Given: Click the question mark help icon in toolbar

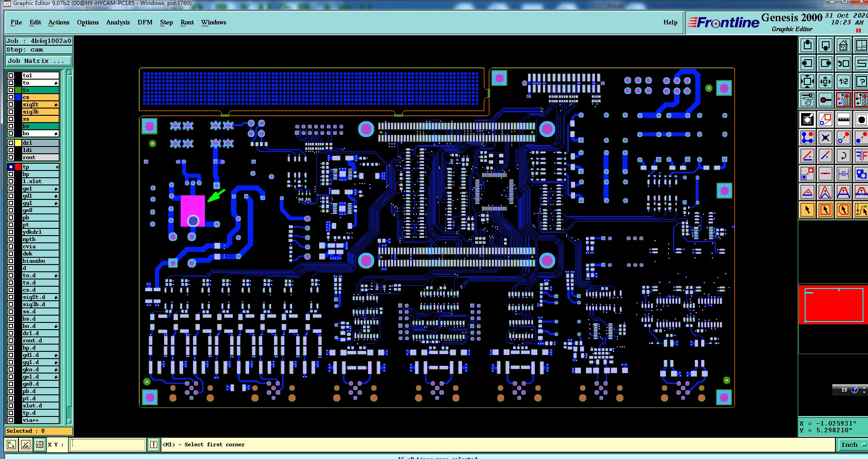Looking at the screenshot, I should coord(861,81).
